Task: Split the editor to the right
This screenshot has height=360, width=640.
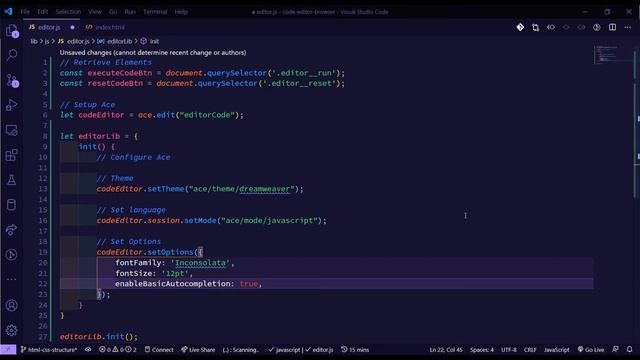Action: tap(612, 27)
